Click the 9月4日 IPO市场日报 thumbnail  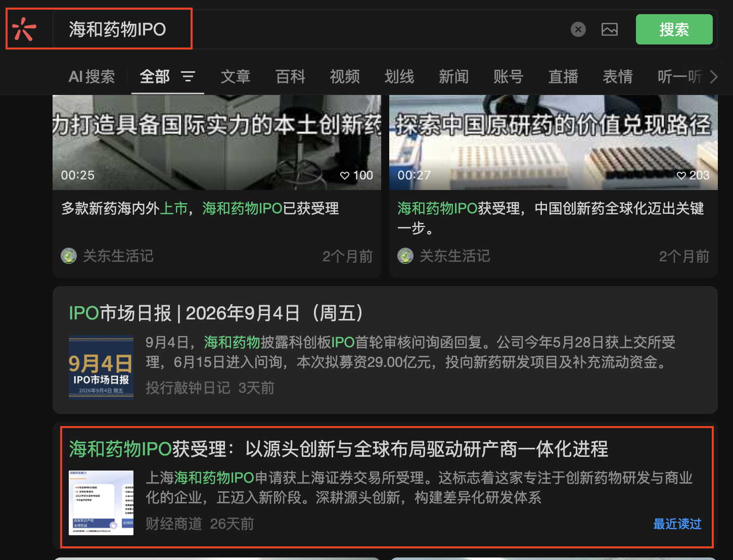[x=101, y=368]
